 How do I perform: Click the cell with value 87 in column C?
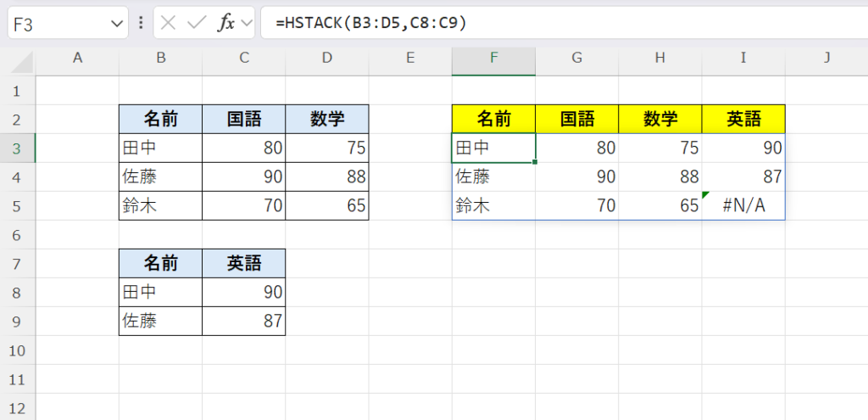click(243, 322)
